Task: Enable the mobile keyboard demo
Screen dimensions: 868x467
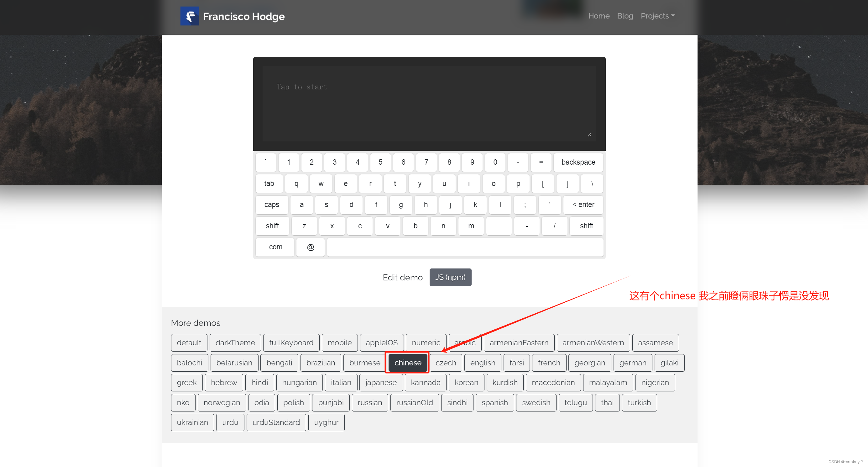Action: click(x=339, y=343)
